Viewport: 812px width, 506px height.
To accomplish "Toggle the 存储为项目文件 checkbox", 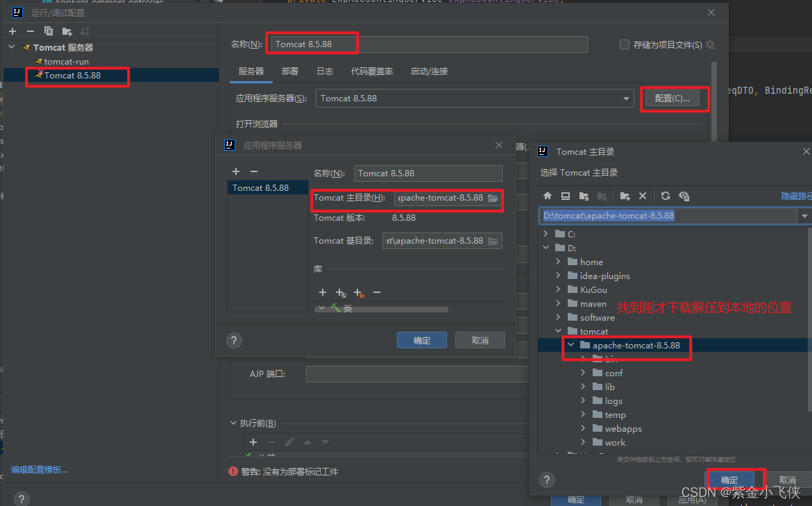I will point(625,44).
